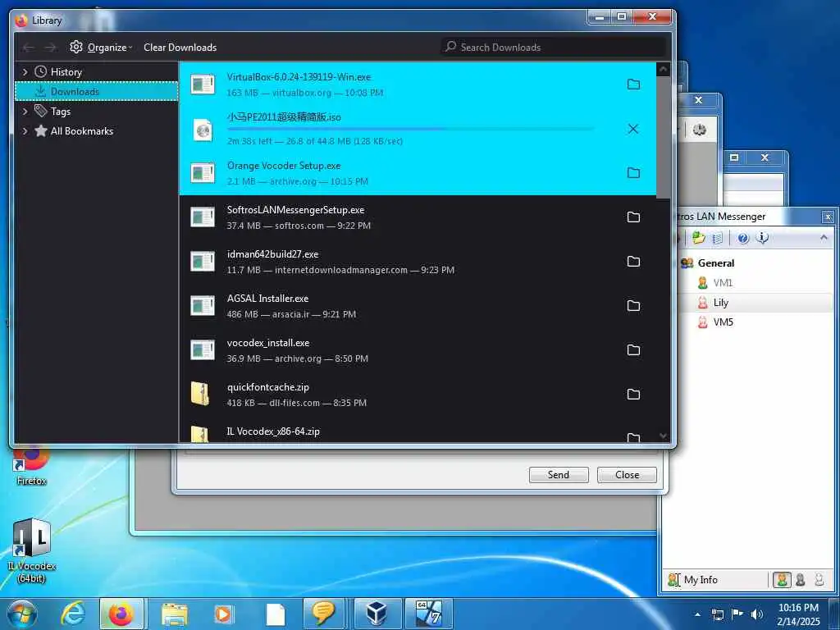Open Windows Media Player from taskbar
Image resolution: width=840 pixels, height=630 pixels.
(x=224, y=614)
